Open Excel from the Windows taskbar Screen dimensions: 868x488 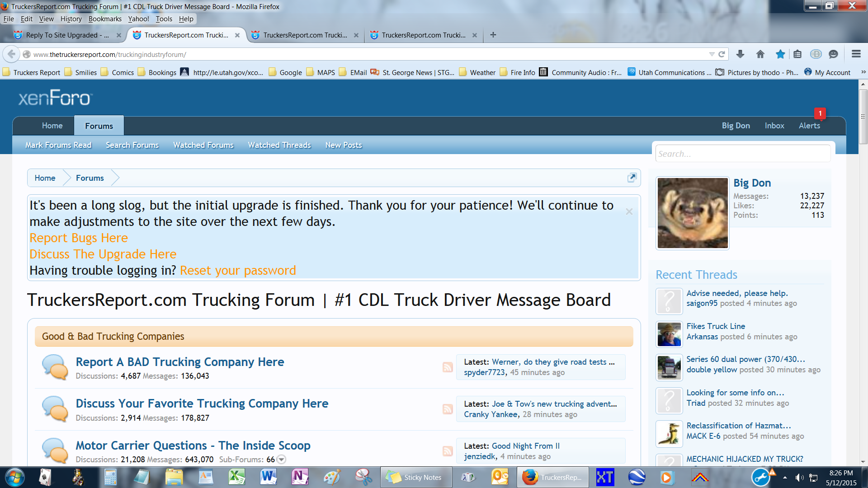(x=236, y=477)
